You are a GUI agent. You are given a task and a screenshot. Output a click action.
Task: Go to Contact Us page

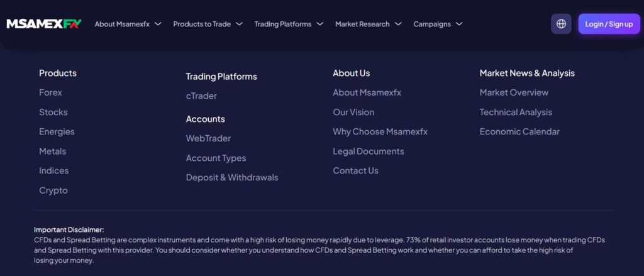click(x=355, y=171)
